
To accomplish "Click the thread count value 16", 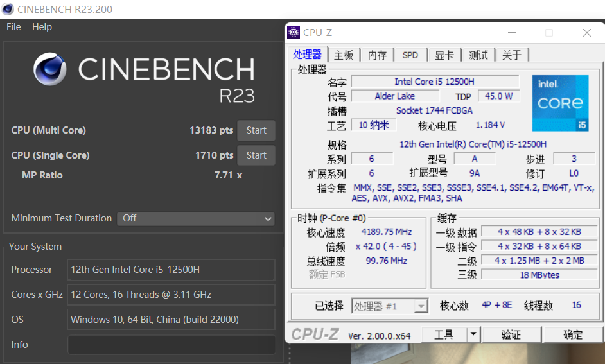I will click(x=577, y=306).
